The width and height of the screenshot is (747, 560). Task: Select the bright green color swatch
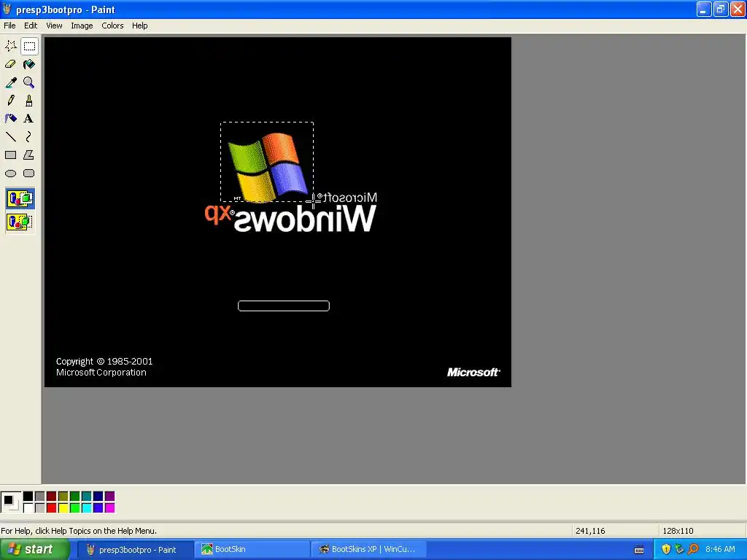75,508
